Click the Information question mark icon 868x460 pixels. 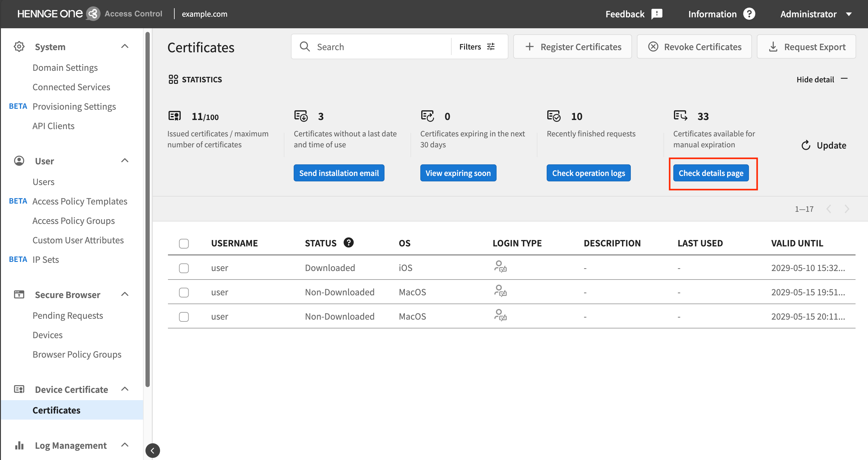click(x=749, y=14)
